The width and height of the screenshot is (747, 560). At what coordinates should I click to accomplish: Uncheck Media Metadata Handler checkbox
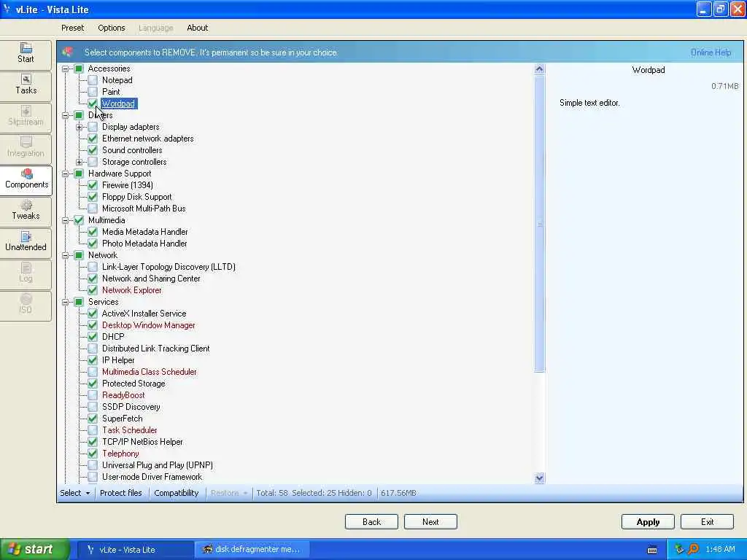point(93,232)
